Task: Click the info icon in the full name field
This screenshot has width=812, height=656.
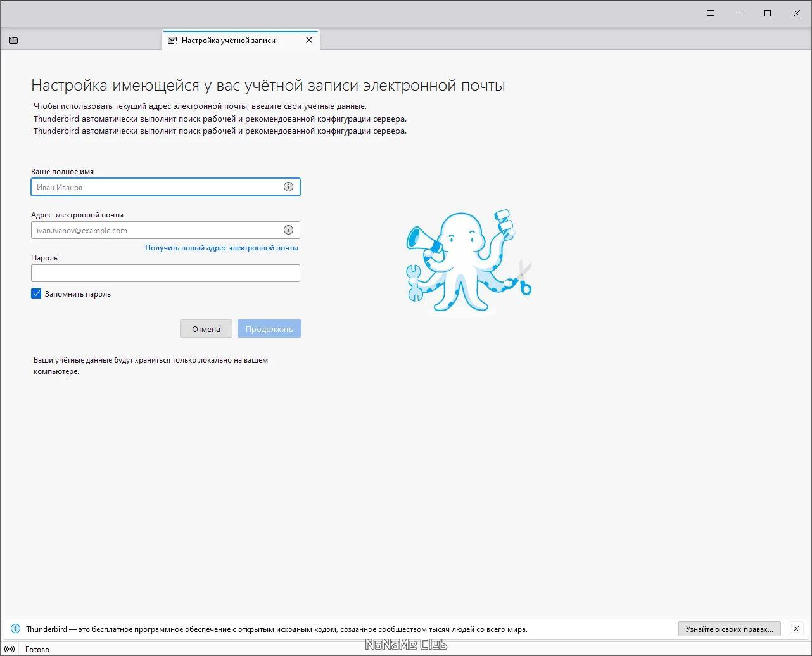Action: tap(288, 187)
